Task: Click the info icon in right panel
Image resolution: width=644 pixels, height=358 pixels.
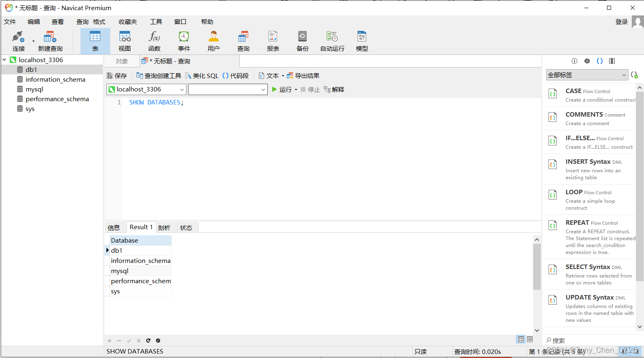Action: [575, 61]
